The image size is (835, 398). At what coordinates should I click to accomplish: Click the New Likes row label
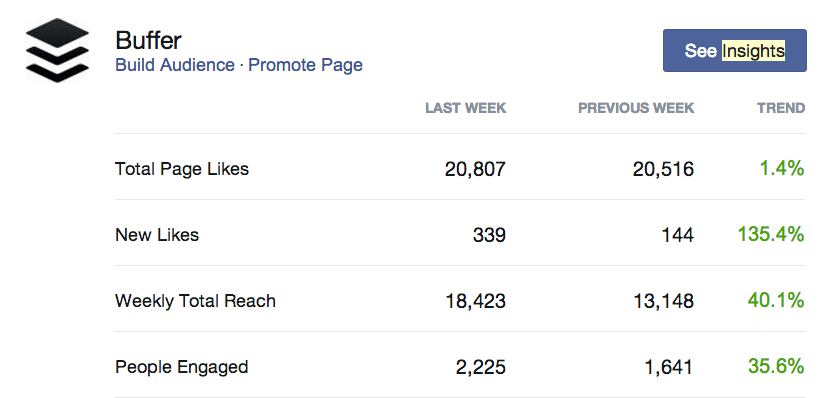[157, 235]
